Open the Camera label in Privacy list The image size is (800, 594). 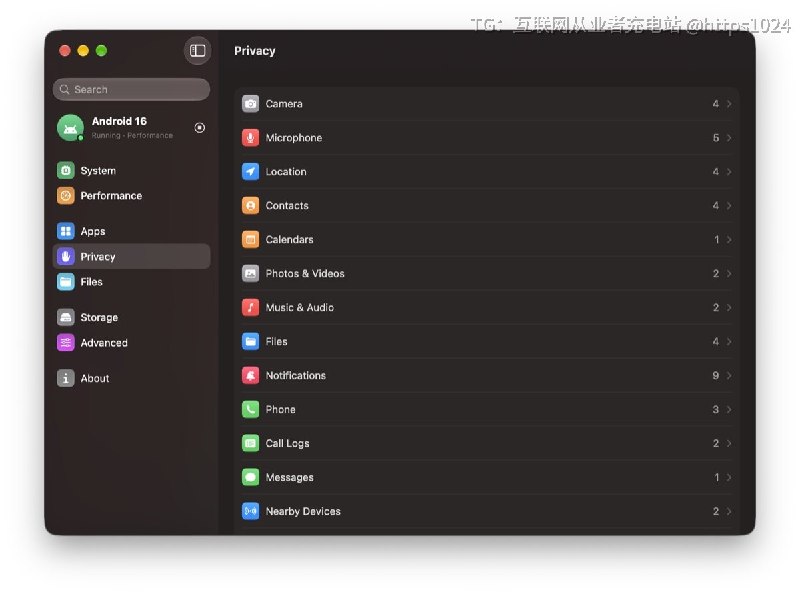(x=284, y=104)
